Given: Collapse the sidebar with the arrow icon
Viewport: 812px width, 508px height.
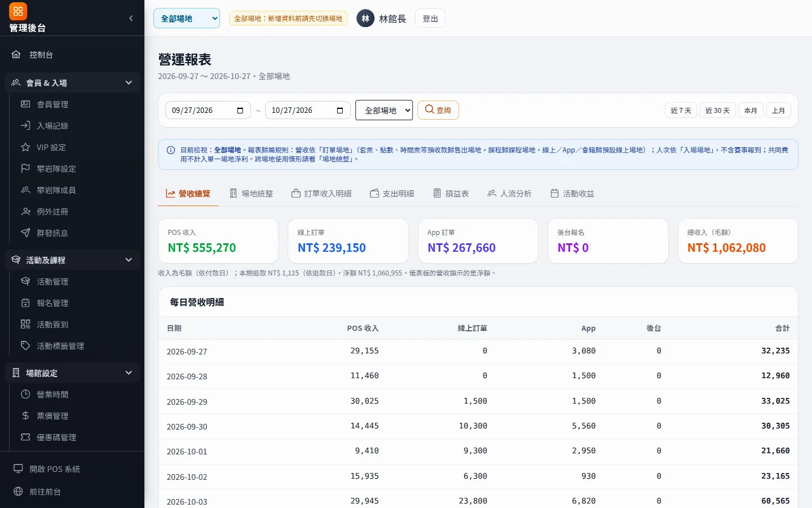Looking at the screenshot, I should point(131,18).
